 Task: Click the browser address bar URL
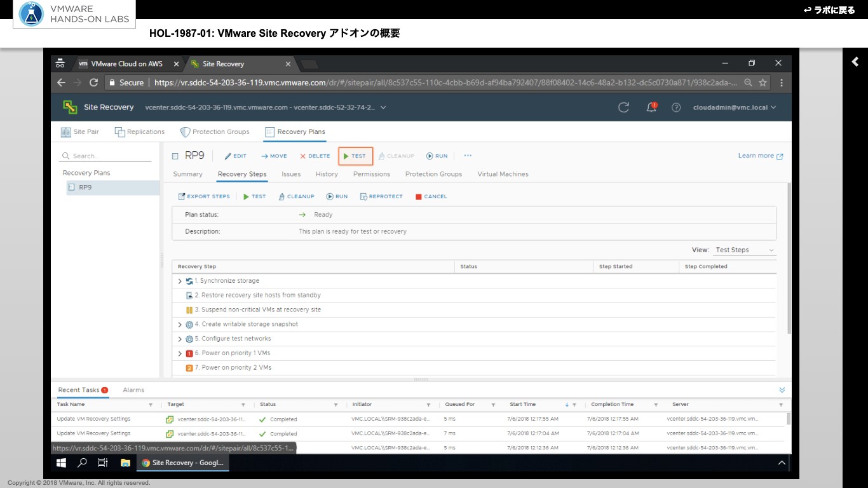click(x=445, y=83)
